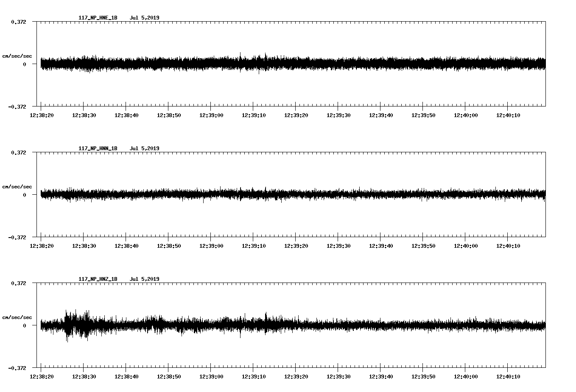The width and height of the screenshot is (576, 392).
Task: Click 12:39:10 time label under HNE plot
Action: (254, 115)
